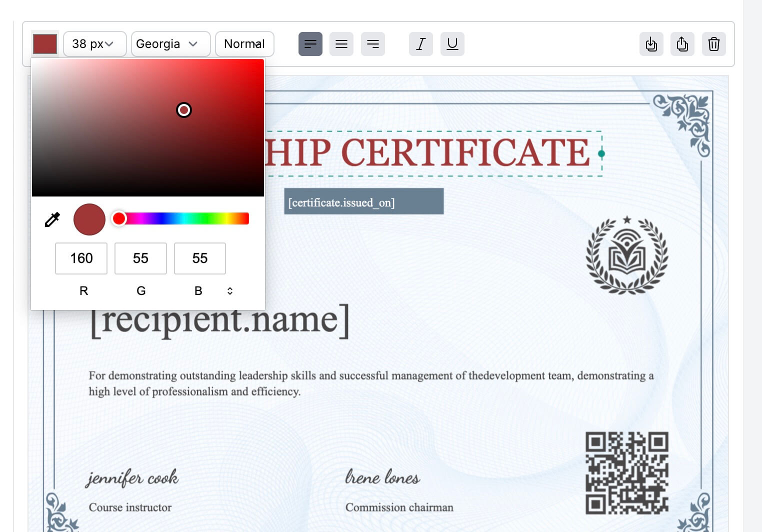The height and width of the screenshot is (532, 762).
Task: Select the center align text icon
Action: (341, 44)
